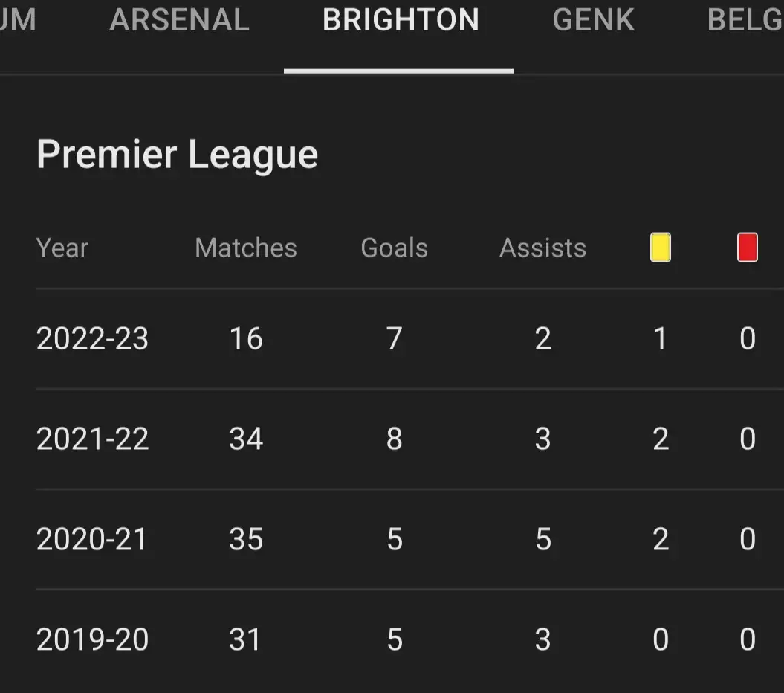Viewport: 784px width, 693px height.
Task: Select the 2019-20 season row
Action: pos(93,639)
